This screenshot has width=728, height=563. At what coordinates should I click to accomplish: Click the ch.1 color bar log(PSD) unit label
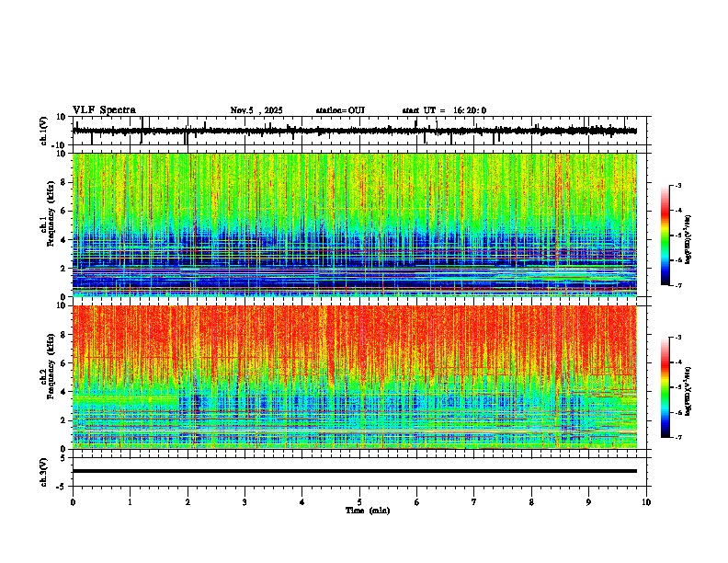coord(688,239)
